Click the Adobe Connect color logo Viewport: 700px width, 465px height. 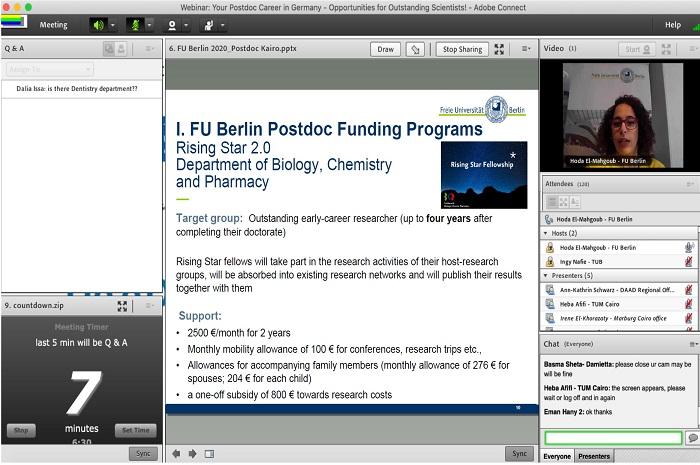click(x=14, y=21)
